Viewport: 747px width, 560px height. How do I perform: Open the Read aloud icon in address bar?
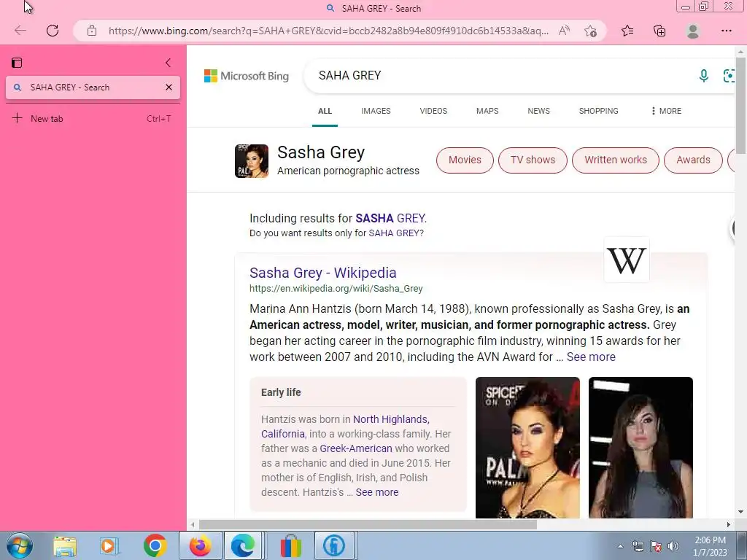(564, 31)
